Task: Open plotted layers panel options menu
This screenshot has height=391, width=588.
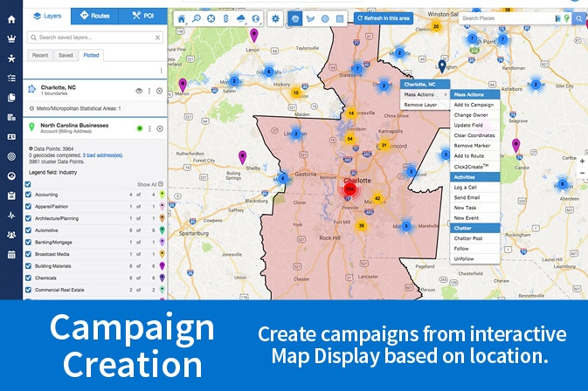Action: [162, 71]
